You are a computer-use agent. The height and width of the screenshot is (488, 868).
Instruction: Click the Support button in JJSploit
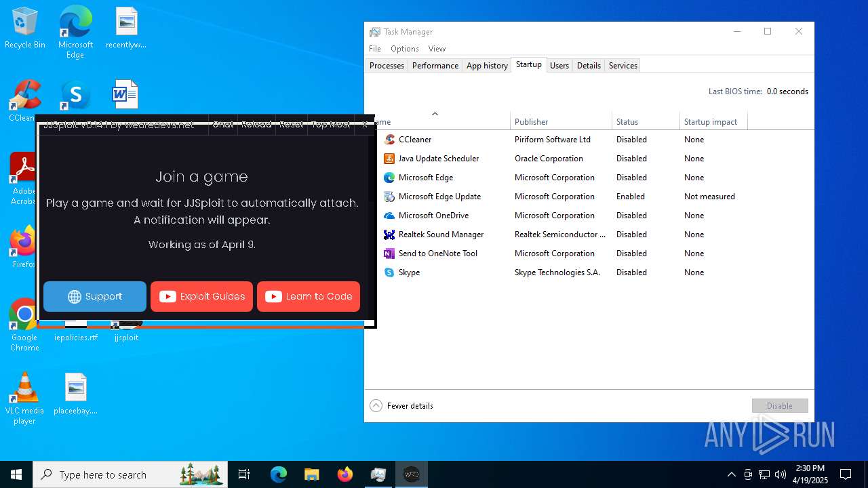click(x=95, y=296)
